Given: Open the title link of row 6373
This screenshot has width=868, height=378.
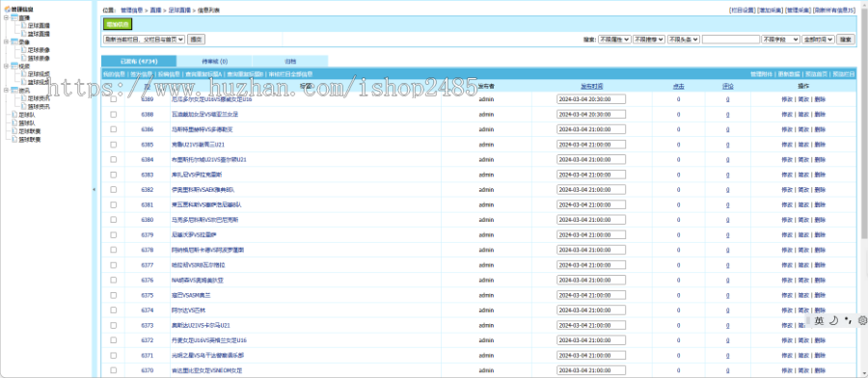Looking at the screenshot, I should tap(201, 325).
